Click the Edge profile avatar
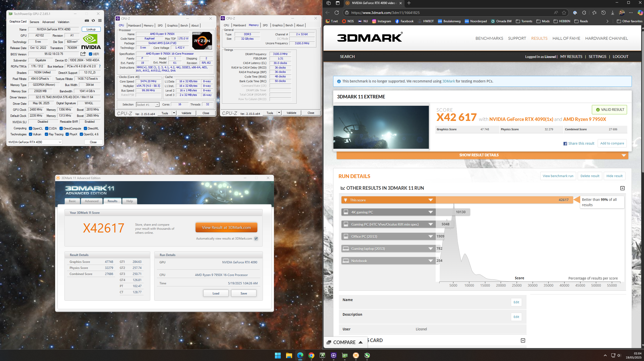 pyautogui.click(x=622, y=13)
